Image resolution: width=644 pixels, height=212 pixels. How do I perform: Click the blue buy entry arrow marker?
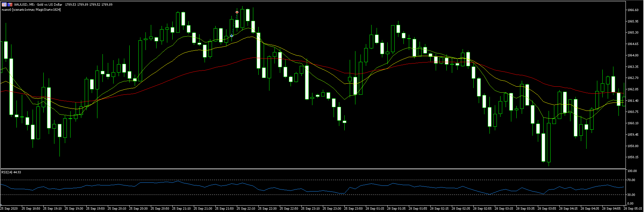point(231,36)
